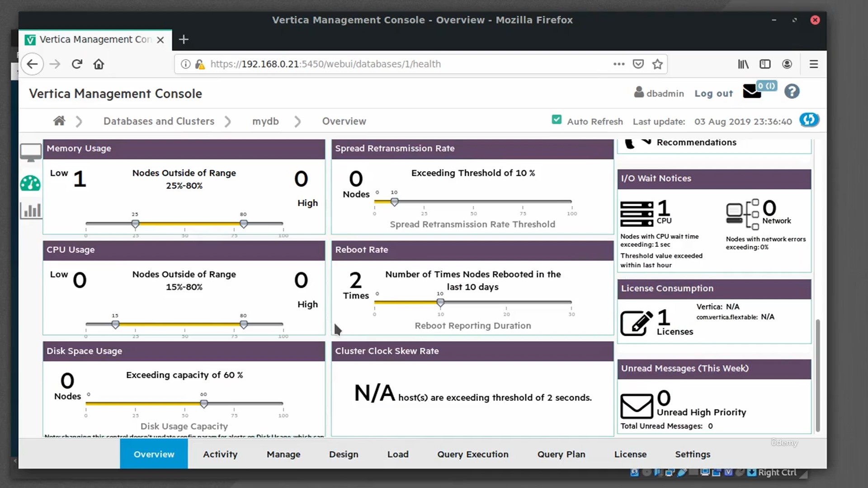
Task: Click the CPU server stack icon
Action: tap(637, 214)
